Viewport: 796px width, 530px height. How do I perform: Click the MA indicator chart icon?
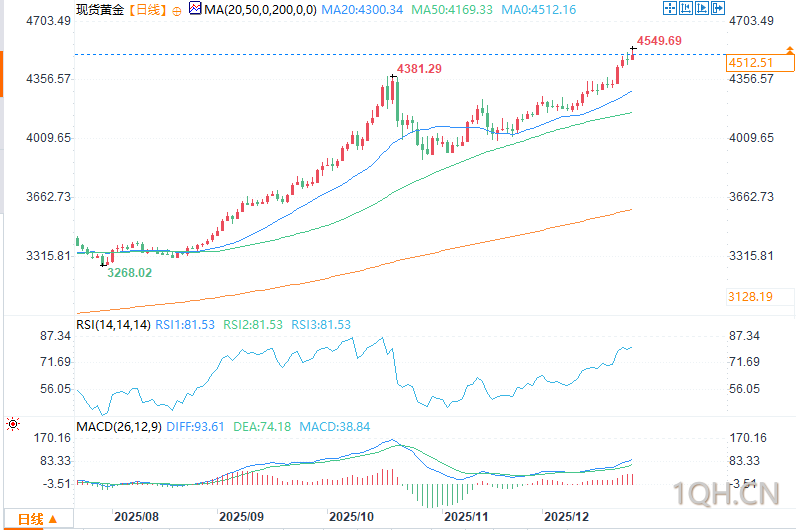coord(194,8)
